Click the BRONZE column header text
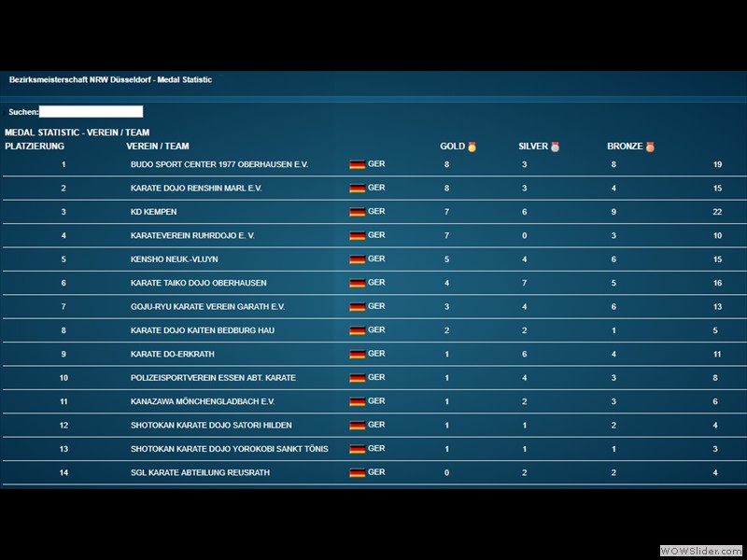Viewport: 747px width, 560px height. [625, 147]
